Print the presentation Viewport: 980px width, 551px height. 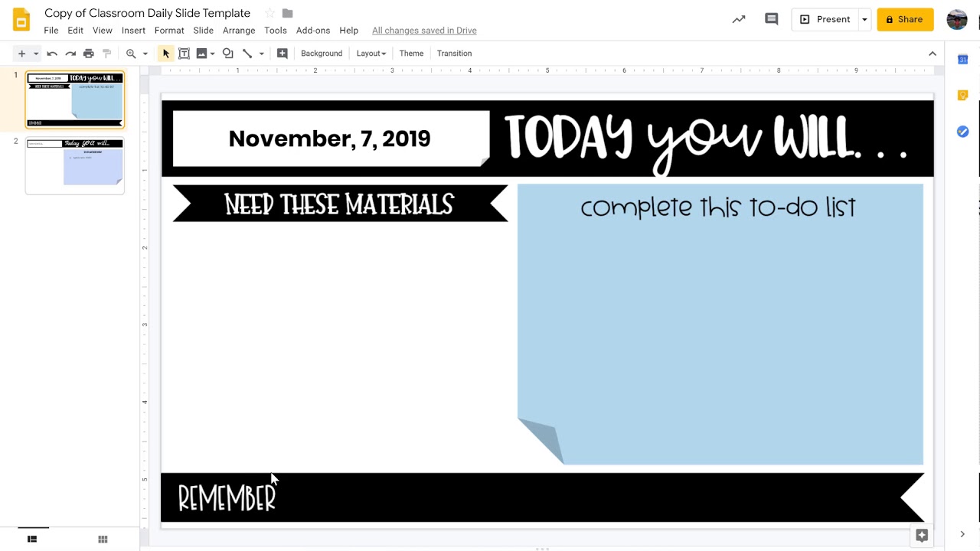coord(89,54)
